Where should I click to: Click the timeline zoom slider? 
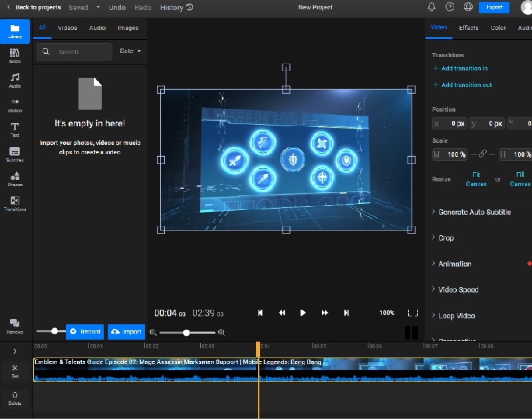point(187,332)
